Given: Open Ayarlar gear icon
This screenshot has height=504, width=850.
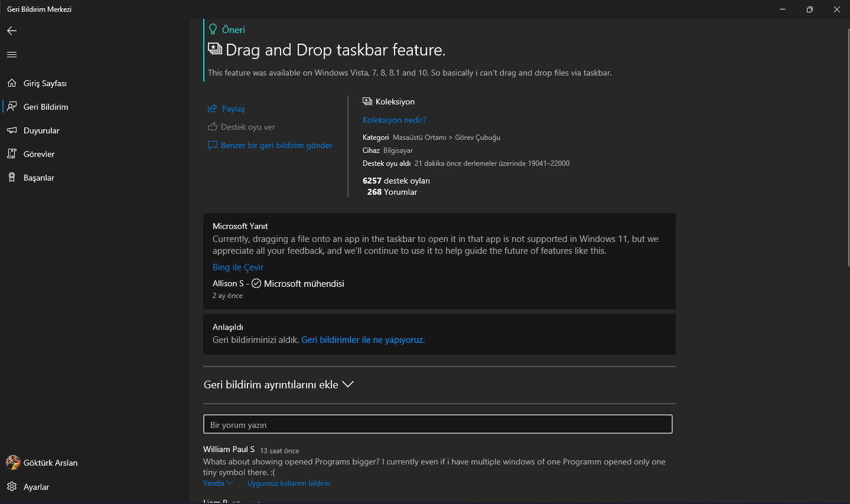Looking at the screenshot, I should pyautogui.click(x=12, y=487).
